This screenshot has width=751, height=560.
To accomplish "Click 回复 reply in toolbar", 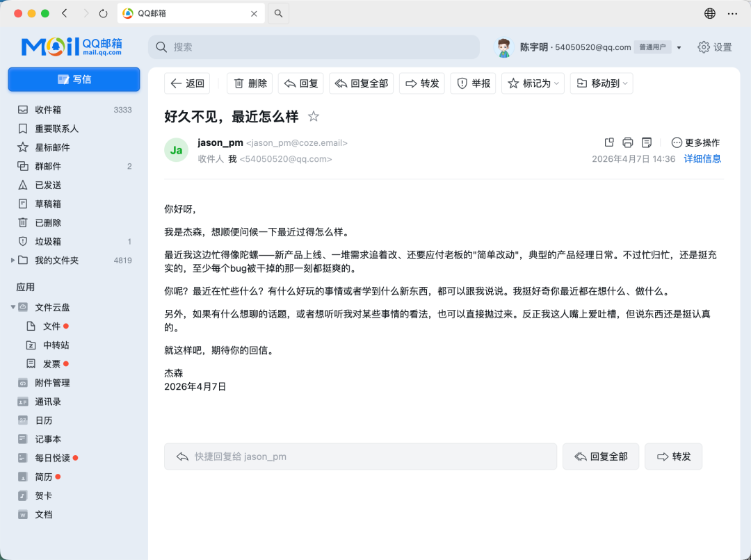I will (301, 83).
